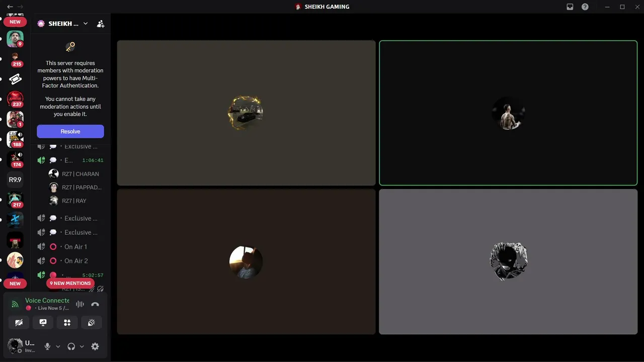Mute the microphone
Image resolution: width=644 pixels, height=362 pixels.
[47, 346]
